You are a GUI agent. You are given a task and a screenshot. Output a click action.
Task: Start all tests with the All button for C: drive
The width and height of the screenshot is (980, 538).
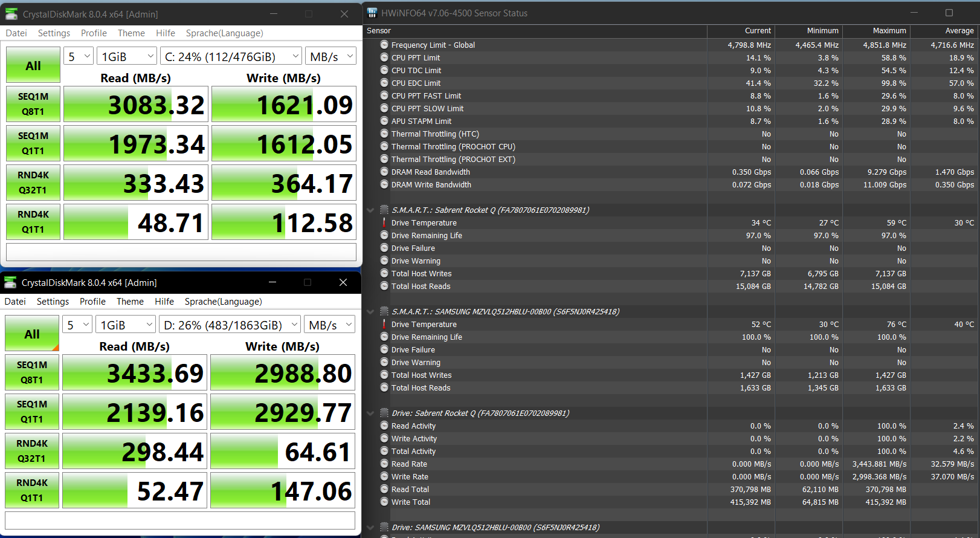coord(33,65)
